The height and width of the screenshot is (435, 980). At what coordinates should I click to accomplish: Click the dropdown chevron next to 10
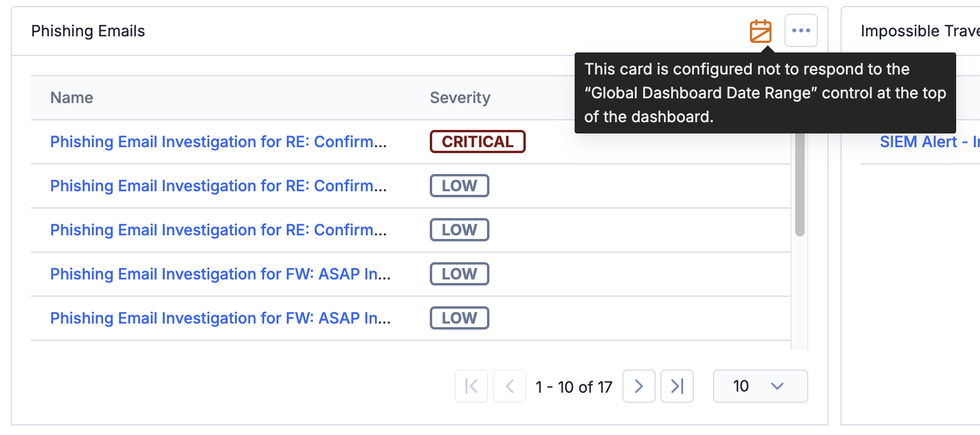777,386
